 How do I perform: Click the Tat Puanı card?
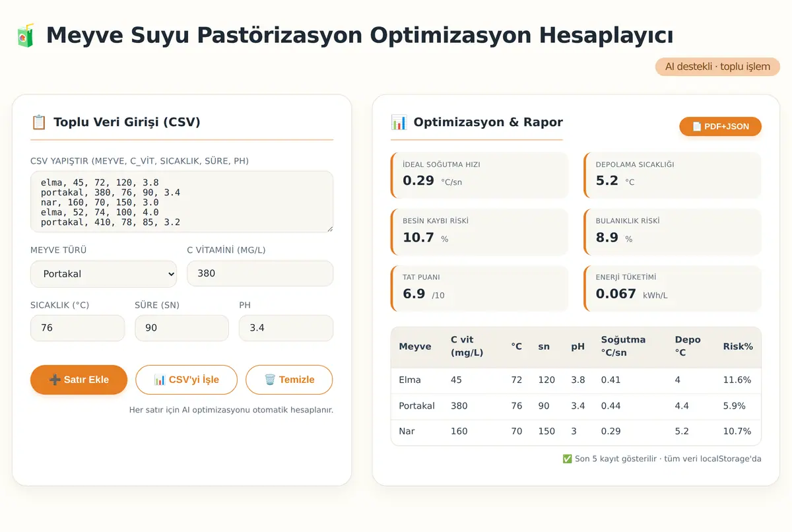(x=479, y=289)
